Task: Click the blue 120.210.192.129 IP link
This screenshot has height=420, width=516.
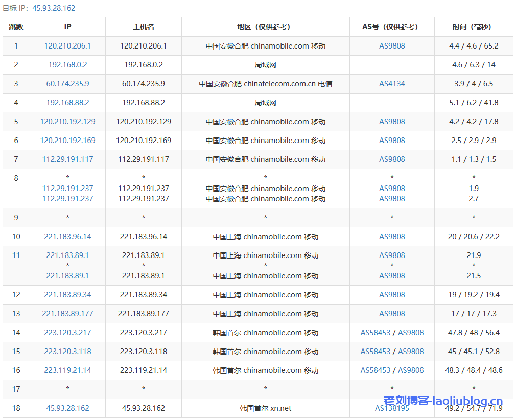Action: [x=67, y=122]
